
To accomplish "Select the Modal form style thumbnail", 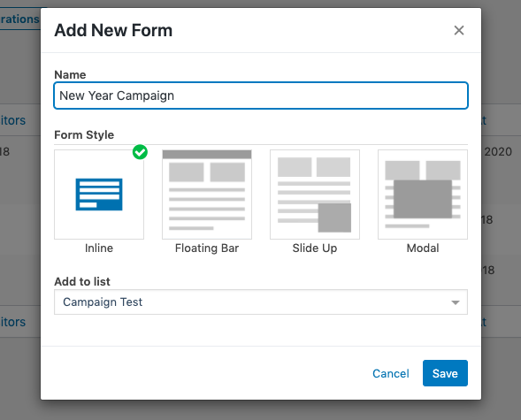I will pos(423,195).
